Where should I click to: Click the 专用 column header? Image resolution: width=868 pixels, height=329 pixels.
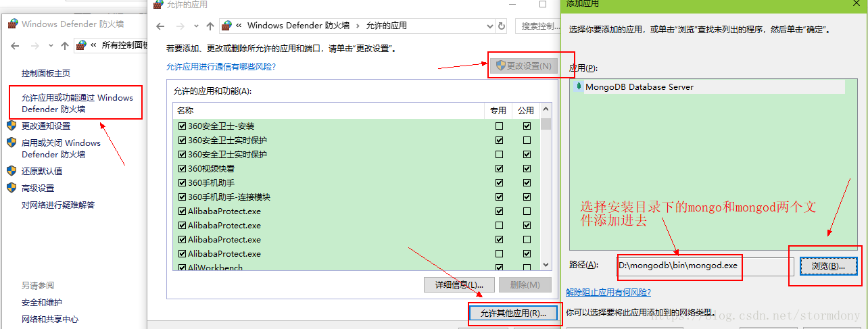coord(498,109)
